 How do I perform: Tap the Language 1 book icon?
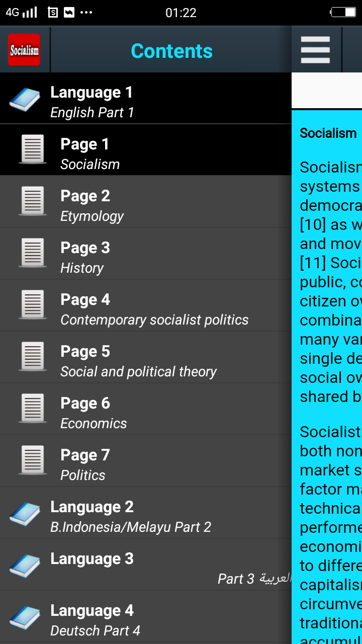(25, 99)
